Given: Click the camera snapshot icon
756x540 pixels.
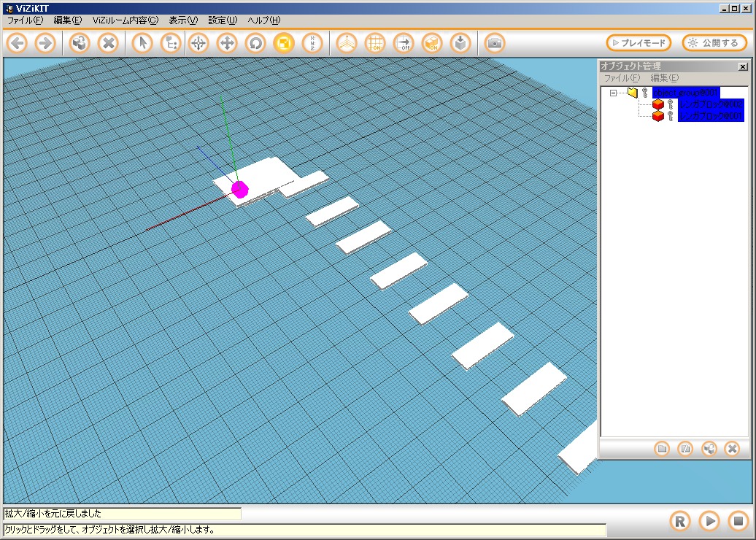Looking at the screenshot, I should [495, 43].
